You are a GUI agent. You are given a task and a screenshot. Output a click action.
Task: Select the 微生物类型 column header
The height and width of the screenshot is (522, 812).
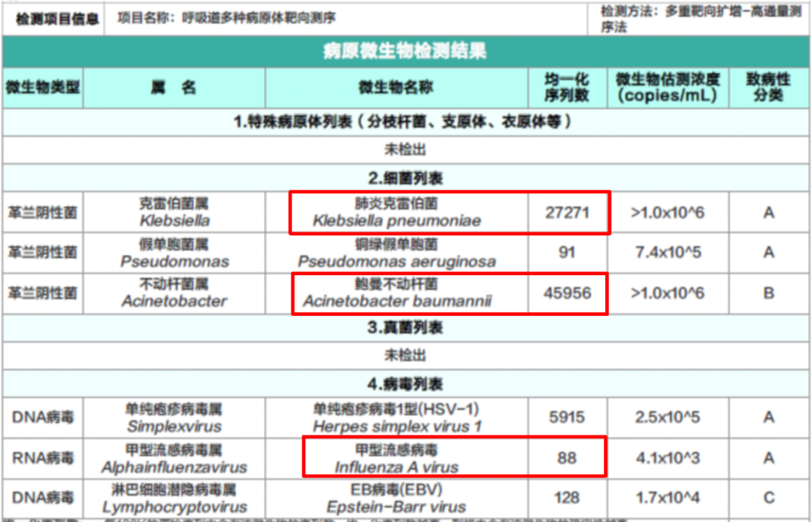42,87
